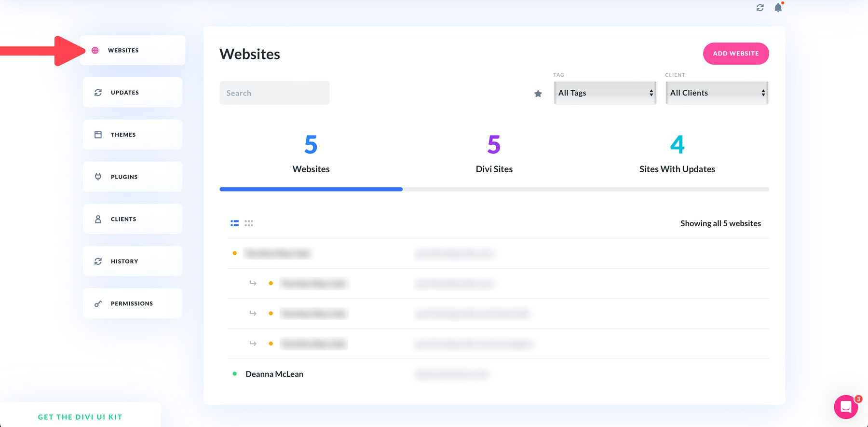The image size is (868, 427).
Task: Select the Sites With Updates tab
Action: click(678, 154)
